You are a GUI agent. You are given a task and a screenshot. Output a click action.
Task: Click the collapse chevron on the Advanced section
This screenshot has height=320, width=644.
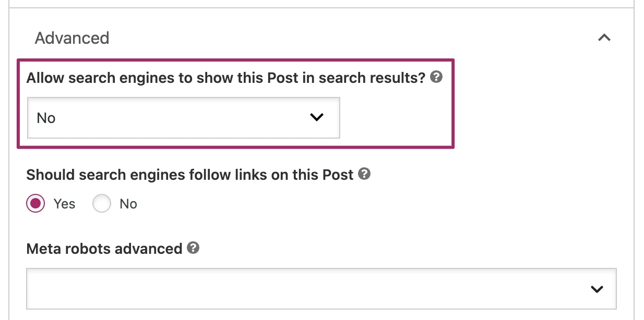pos(604,38)
